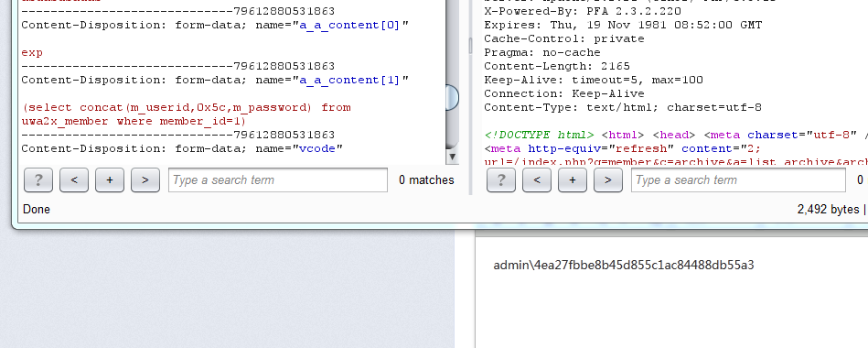Click the 'X-Powered-By: PFA 2.3.2.220' header

(x=583, y=12)
